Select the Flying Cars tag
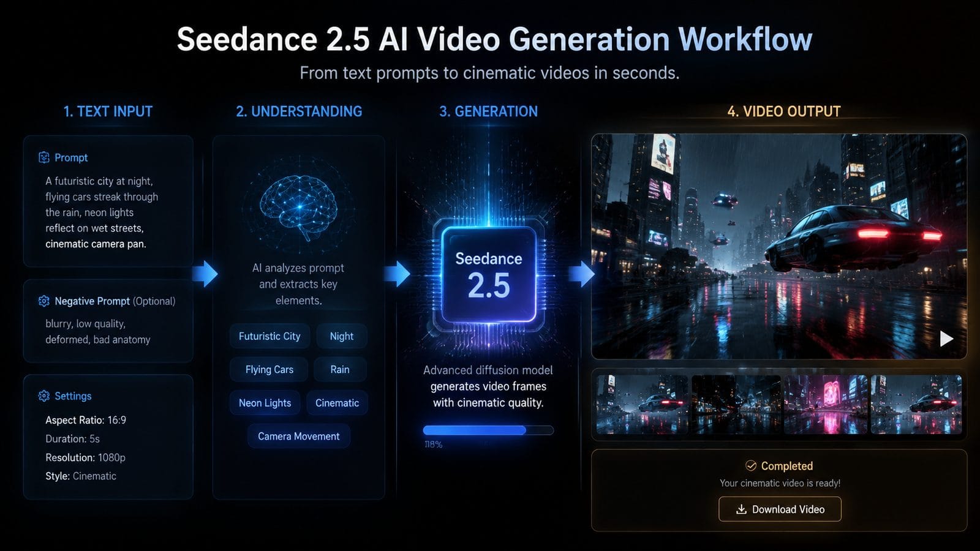The image size is (980, 551). pos(269,370)
